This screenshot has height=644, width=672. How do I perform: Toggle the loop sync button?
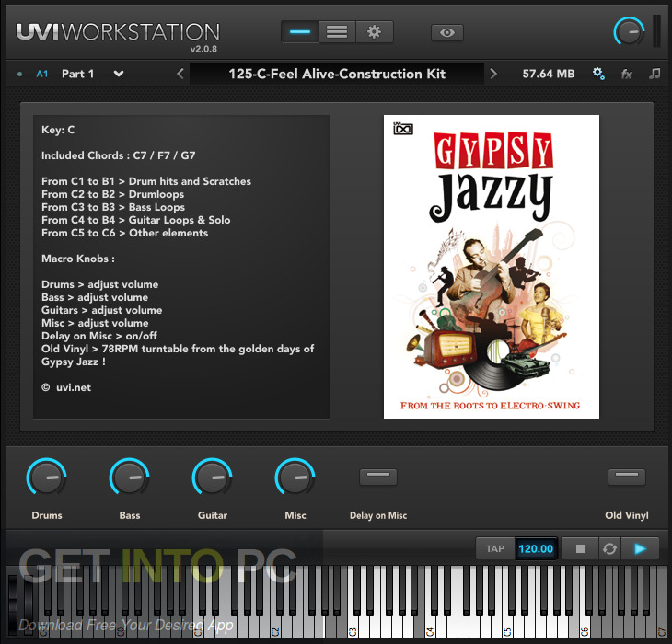pos(609,548)
